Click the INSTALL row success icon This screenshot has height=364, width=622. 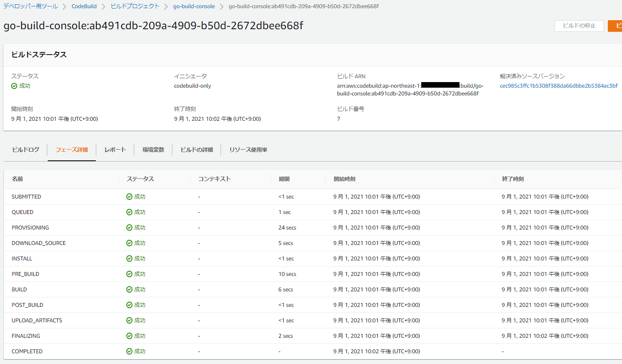[x=129, y=259]
